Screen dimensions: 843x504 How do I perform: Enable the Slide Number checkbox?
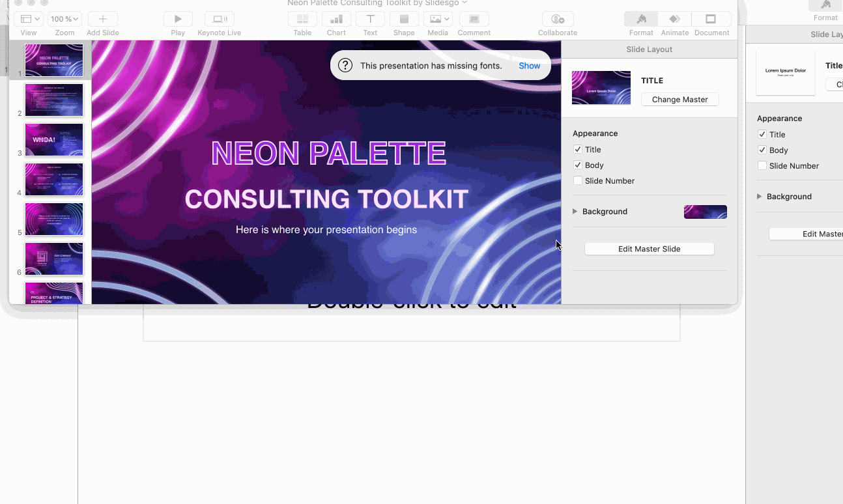tap(578, 181)
